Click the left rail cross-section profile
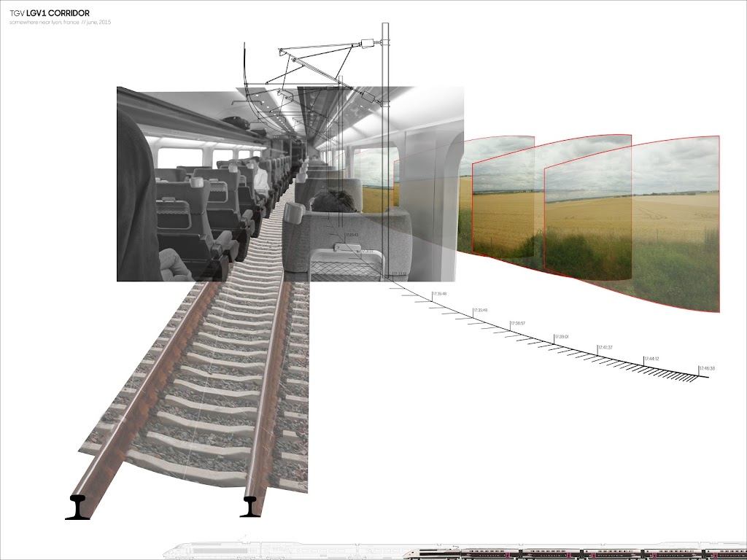 click(x=78, y=507)
